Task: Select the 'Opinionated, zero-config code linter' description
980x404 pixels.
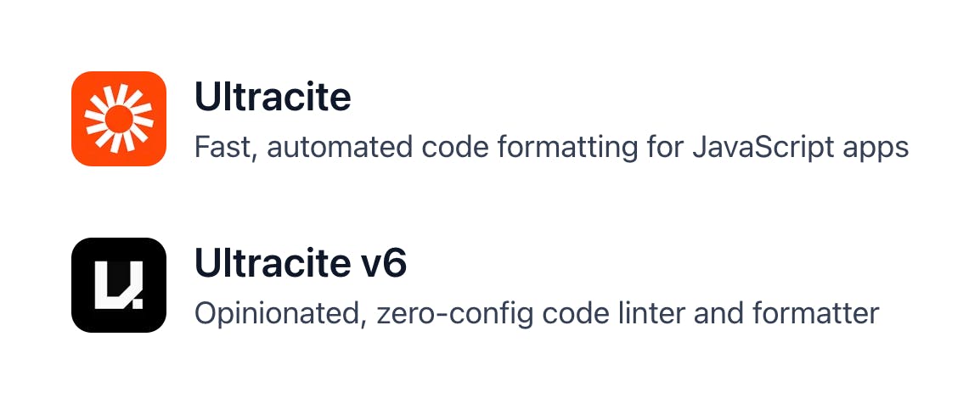Action: (537, 313)
